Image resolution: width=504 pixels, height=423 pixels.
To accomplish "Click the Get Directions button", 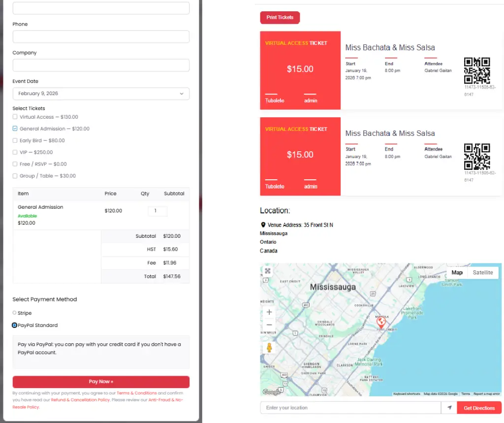I will (479, 408).
